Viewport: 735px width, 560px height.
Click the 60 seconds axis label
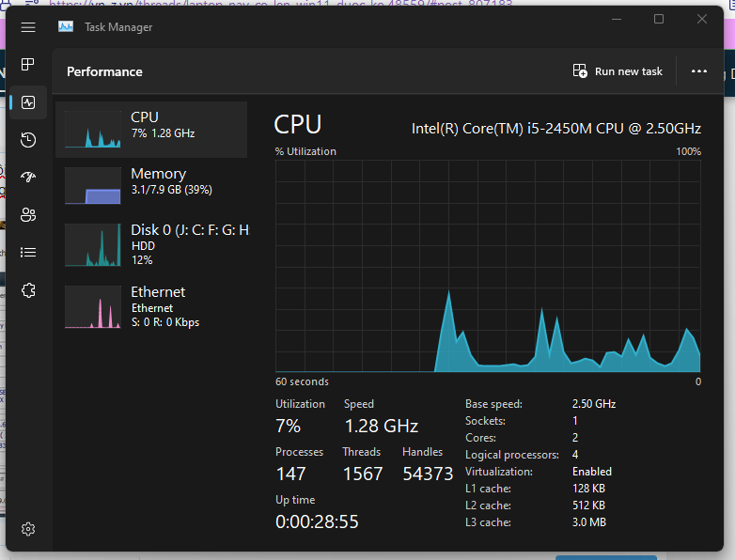click(302, 381)
